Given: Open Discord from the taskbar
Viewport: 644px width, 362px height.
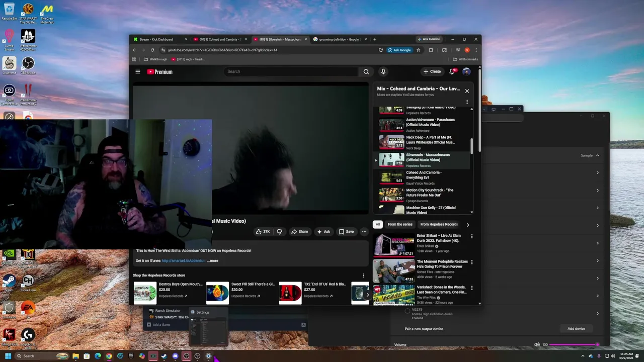Looking at the screenshot, I should (x=175, y=356).
